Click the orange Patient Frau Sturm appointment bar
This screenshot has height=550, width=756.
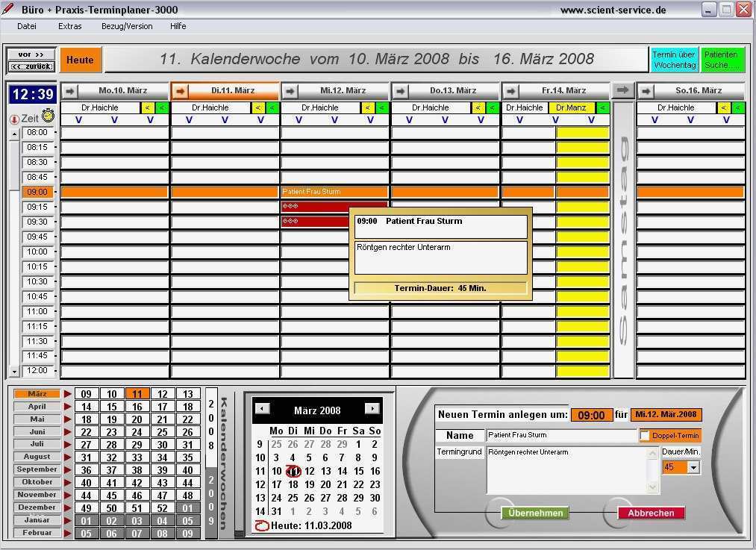[334, 192]
